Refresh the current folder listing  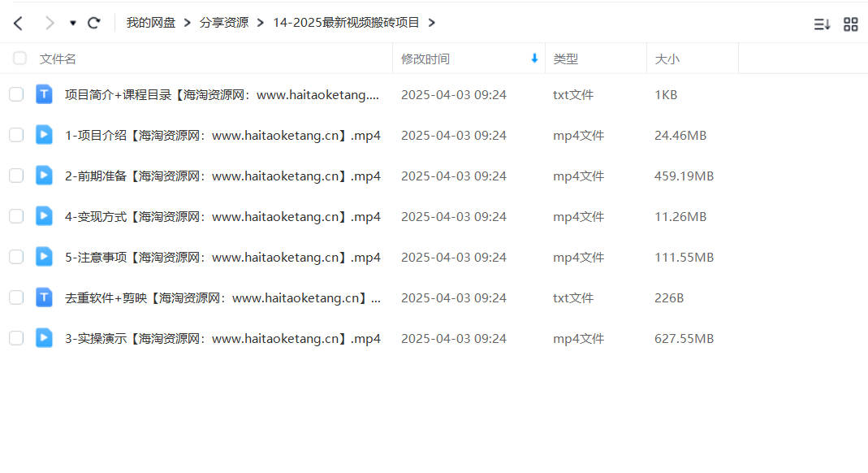[x=94, y=23]
